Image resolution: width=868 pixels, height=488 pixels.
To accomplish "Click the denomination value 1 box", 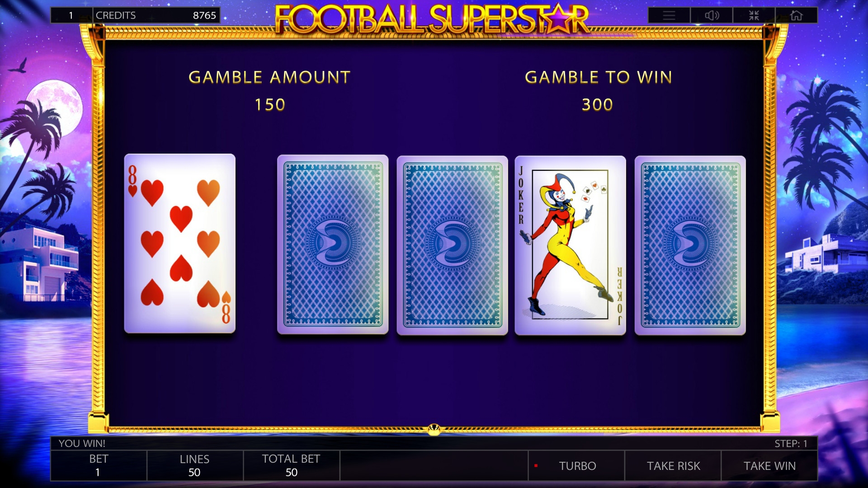I will [x=71, y=15].
